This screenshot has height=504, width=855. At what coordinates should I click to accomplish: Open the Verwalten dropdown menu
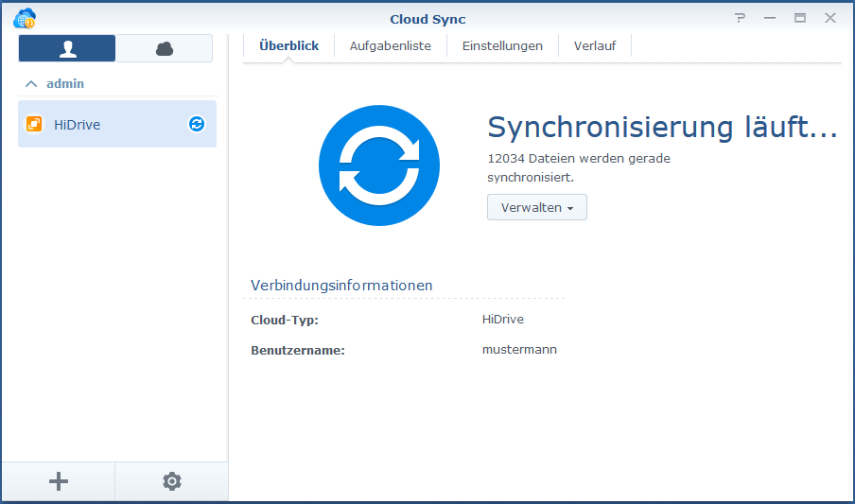coord(537,207)
